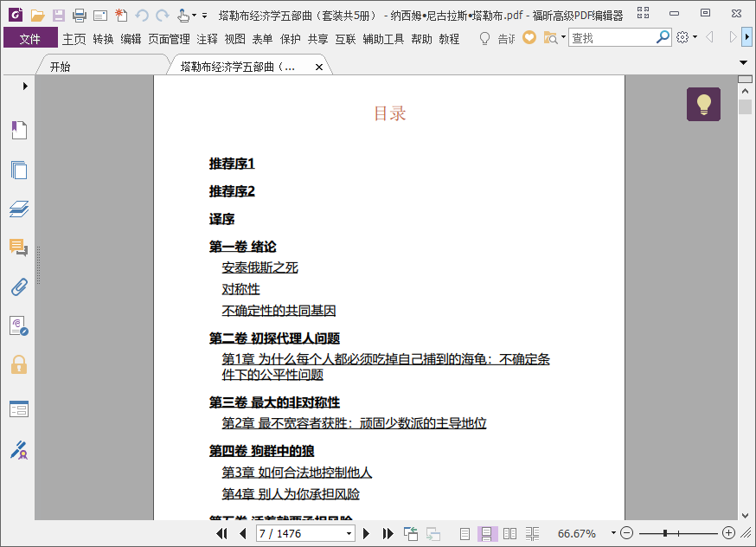
Task: Click the email document icon in quick toolbar
Action: click(100, 16)
